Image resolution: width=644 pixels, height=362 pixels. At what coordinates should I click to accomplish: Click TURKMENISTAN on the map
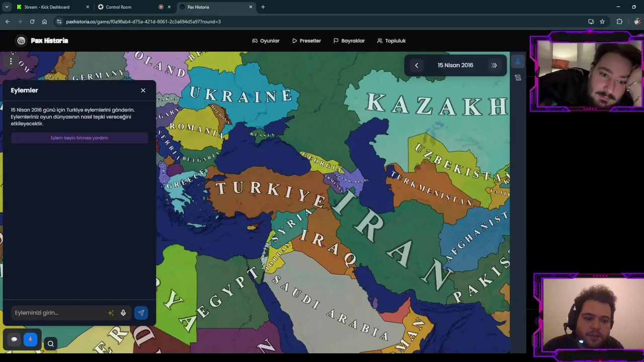point(432,189)
